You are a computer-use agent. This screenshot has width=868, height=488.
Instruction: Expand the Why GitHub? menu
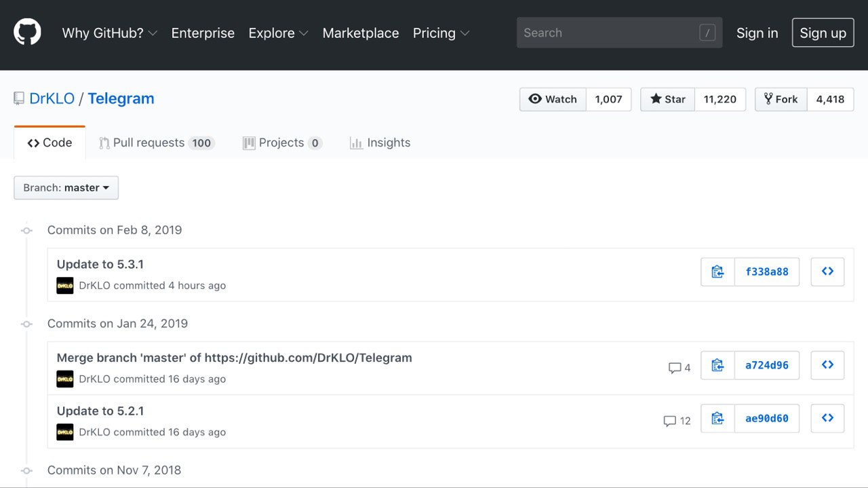point(109,33)
